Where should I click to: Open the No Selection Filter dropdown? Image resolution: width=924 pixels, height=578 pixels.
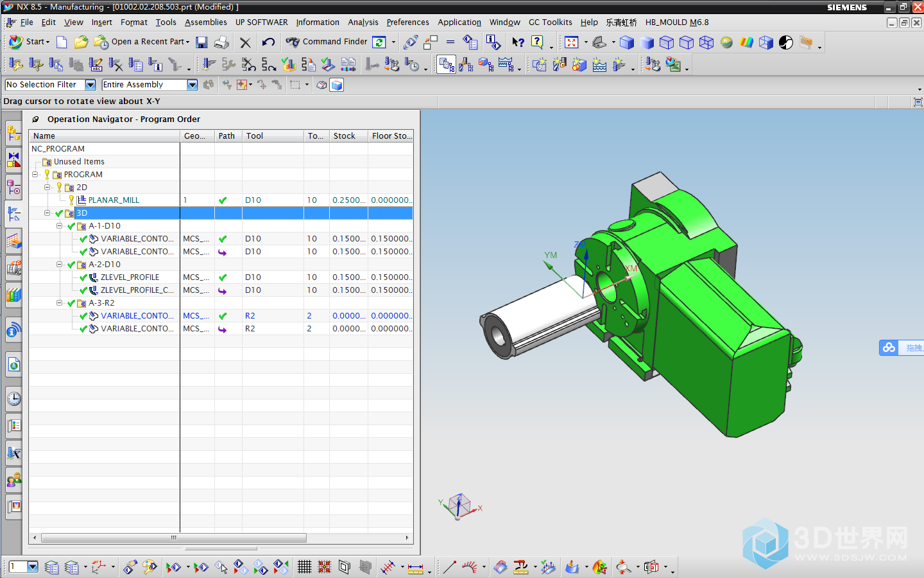click(90, 85)
